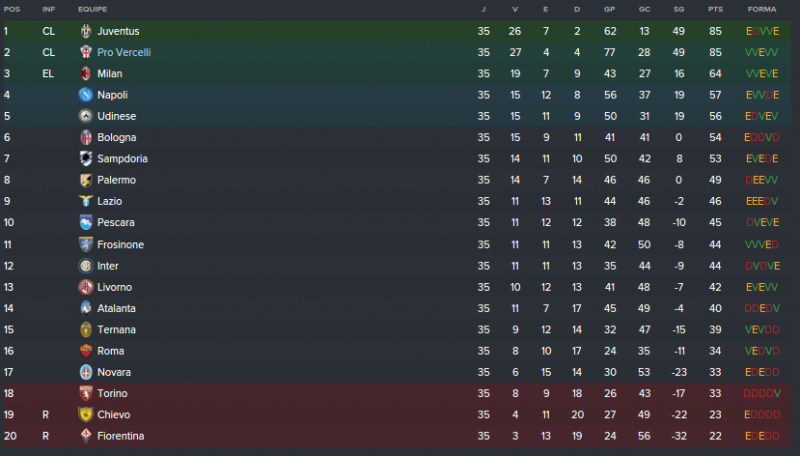
Task: Click Palermo's recent form results
Action: (x=761, y=180)
